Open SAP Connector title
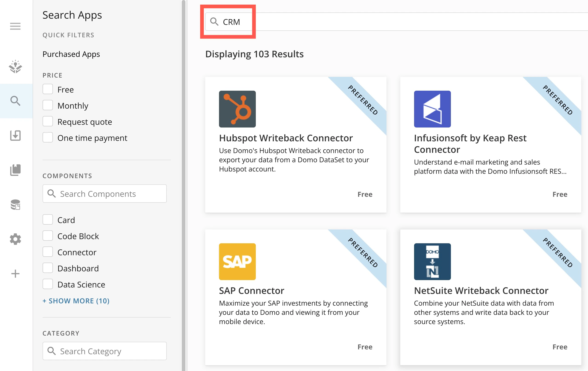Viewport: 588px width, 371px height. point(251,290)
